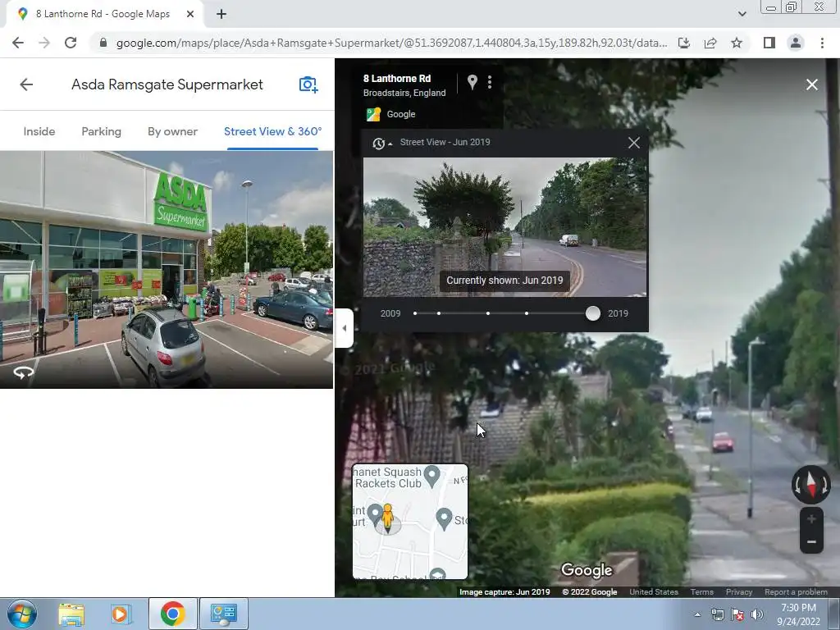Go back from Asda Ramsgate Supermarket panel
The image size is (840, 630).
26,84
